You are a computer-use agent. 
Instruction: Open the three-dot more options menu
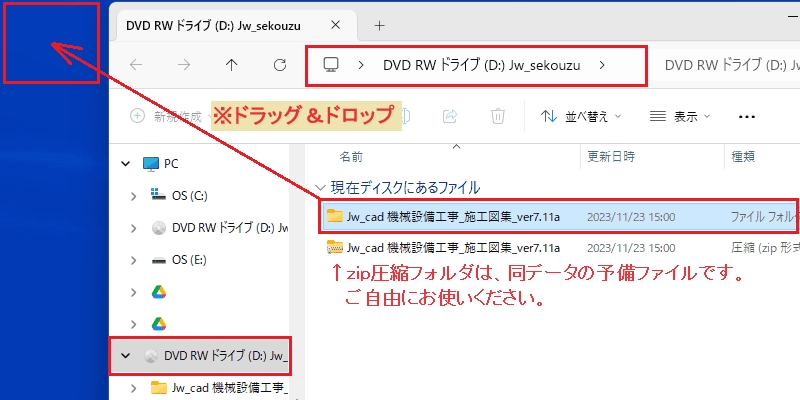click(747, 117)
